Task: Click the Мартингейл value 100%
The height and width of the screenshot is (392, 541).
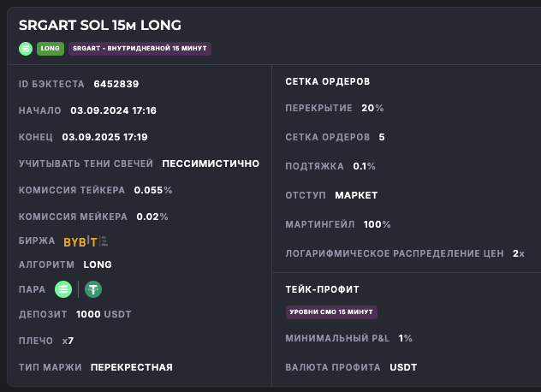Action: pos(378,224)
